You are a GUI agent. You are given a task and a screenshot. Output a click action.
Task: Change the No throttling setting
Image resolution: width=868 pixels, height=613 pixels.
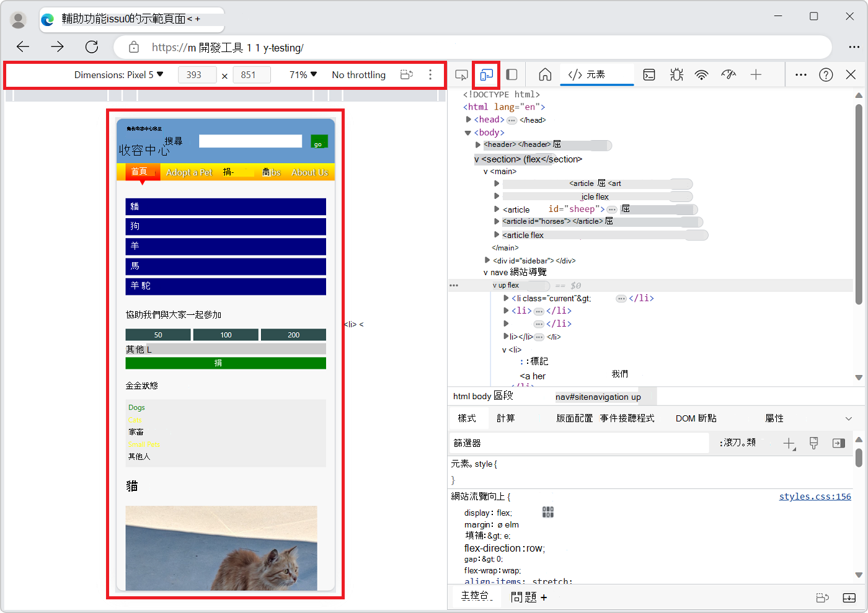[x=358, y=74]
